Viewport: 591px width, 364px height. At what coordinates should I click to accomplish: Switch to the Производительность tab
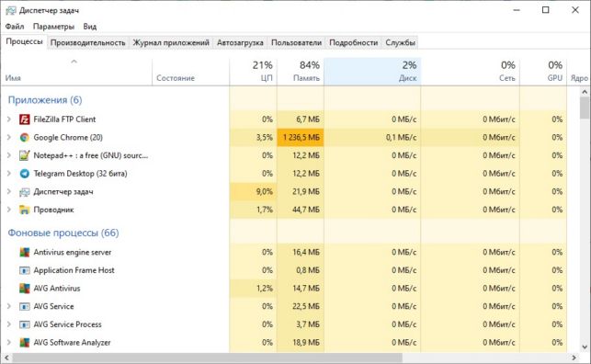pyautogui.click(x=88, y=42)
